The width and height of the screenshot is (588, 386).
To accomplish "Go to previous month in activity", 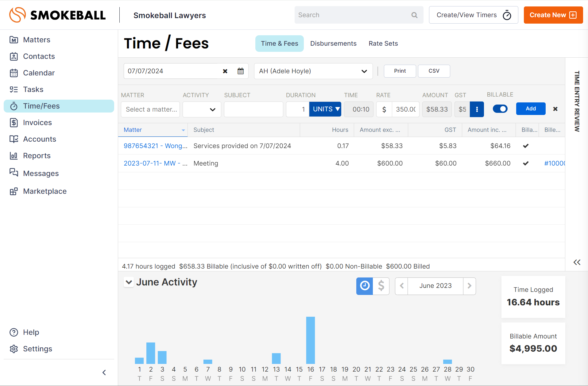I will click(401, 286).
